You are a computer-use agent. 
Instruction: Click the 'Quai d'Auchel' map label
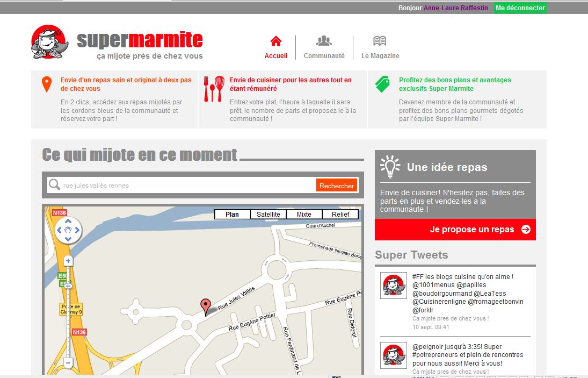point(320,226)
